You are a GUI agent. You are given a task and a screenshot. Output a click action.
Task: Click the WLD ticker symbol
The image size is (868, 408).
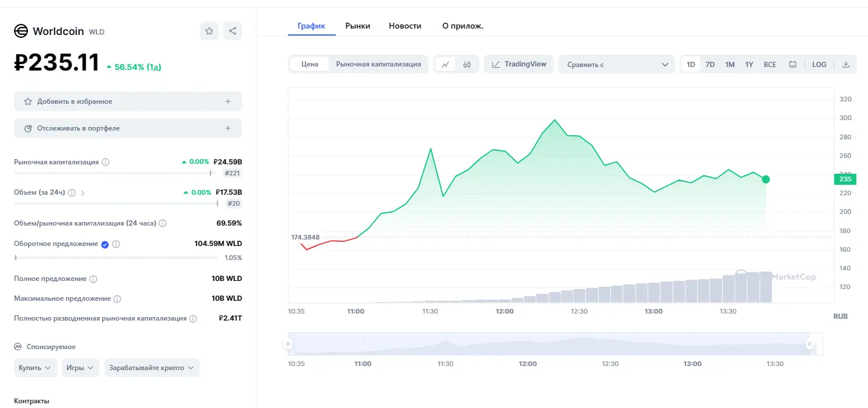point(96,32)
